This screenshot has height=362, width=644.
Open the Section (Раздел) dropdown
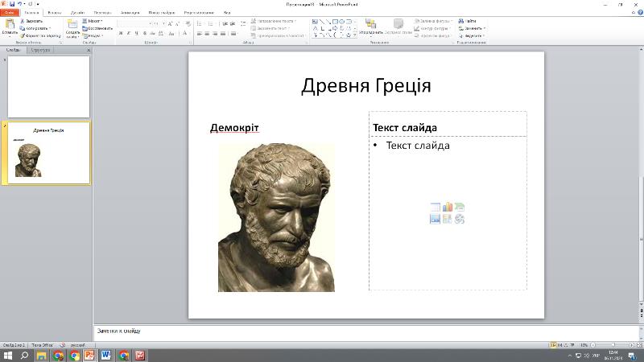[93, 35]
